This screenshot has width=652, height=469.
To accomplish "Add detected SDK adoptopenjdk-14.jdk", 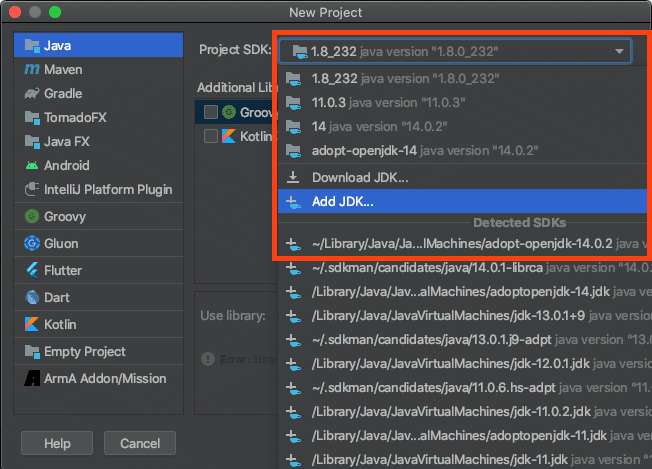I will tap(465, 292).
